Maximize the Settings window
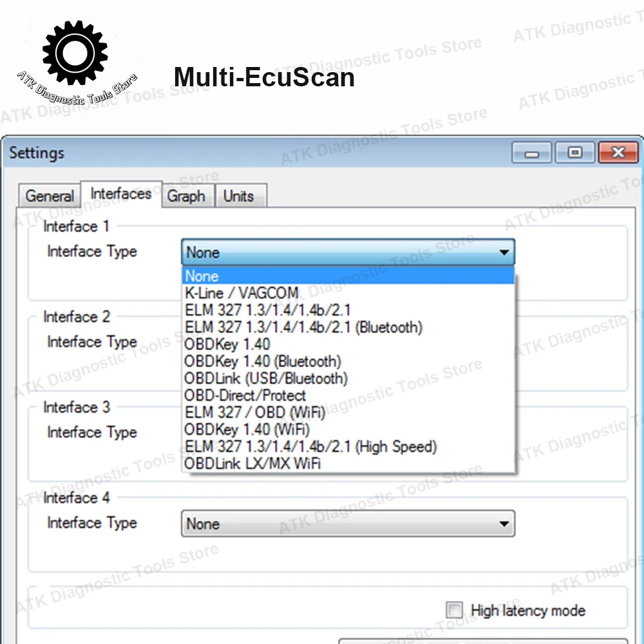644x644 pixels. pos(574,153)
